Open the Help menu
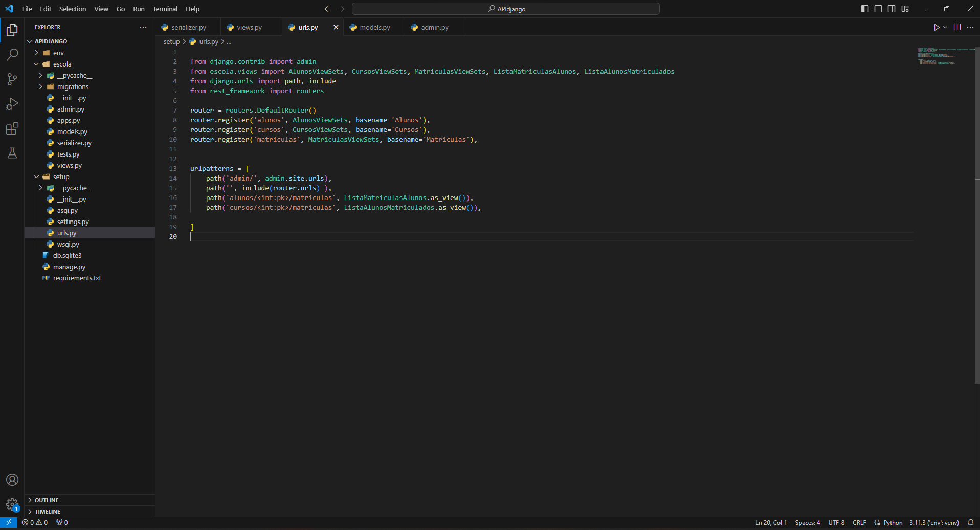The image size is (980, 530). pos(193,9)
